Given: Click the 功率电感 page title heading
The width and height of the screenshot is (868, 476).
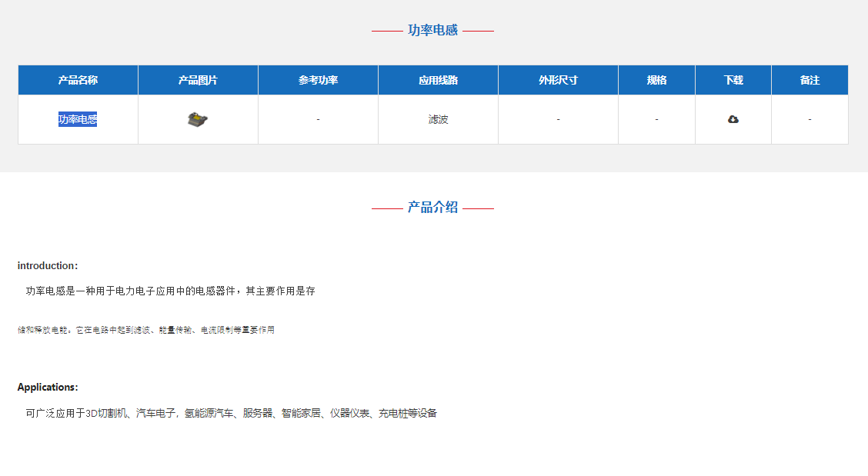Looking at the screenshot, I should pos(432,29).
